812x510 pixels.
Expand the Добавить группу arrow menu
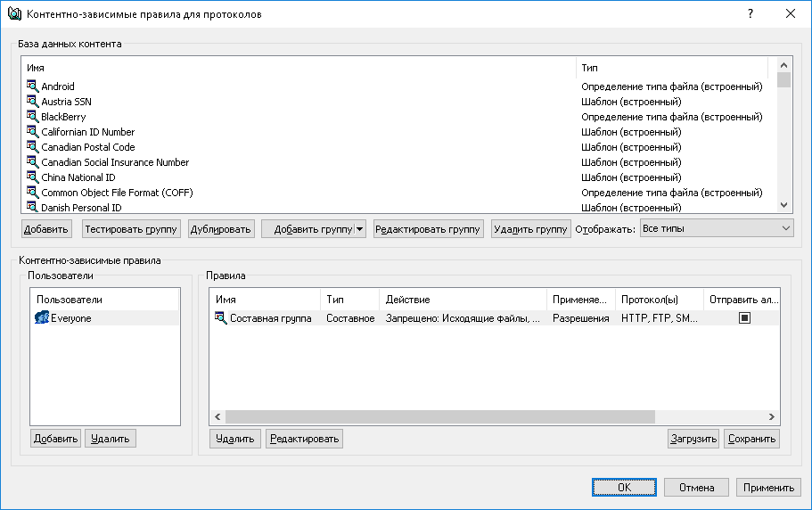pos(360,229)
